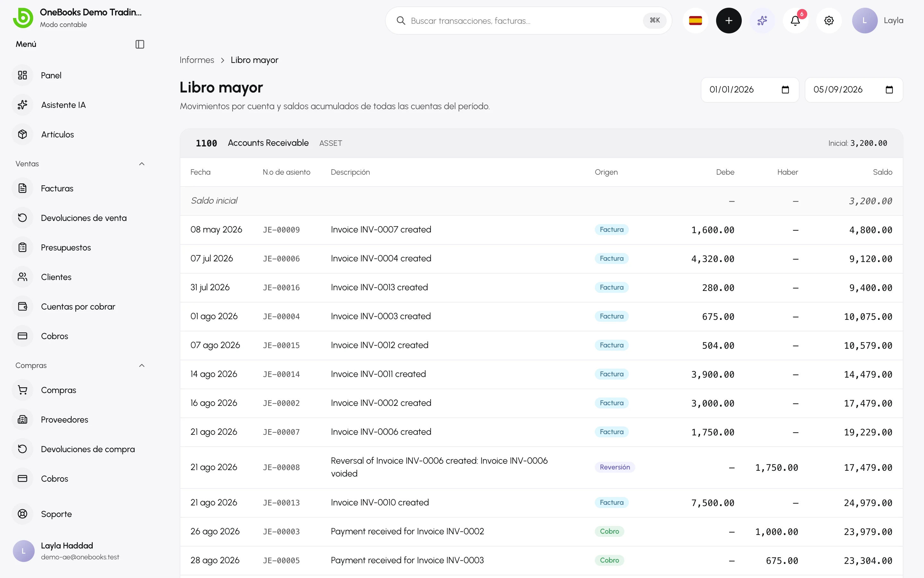The image size is (924, 578).
Task: Click the OneBooks green logo
Action: tap(23, 18)
